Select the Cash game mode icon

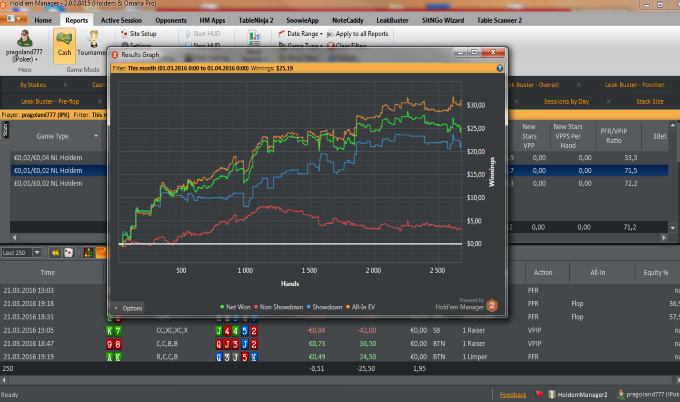(x=64, y=45)
